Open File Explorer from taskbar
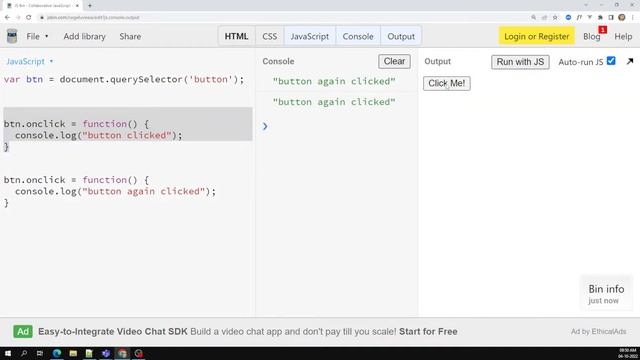 click(73, 353)
